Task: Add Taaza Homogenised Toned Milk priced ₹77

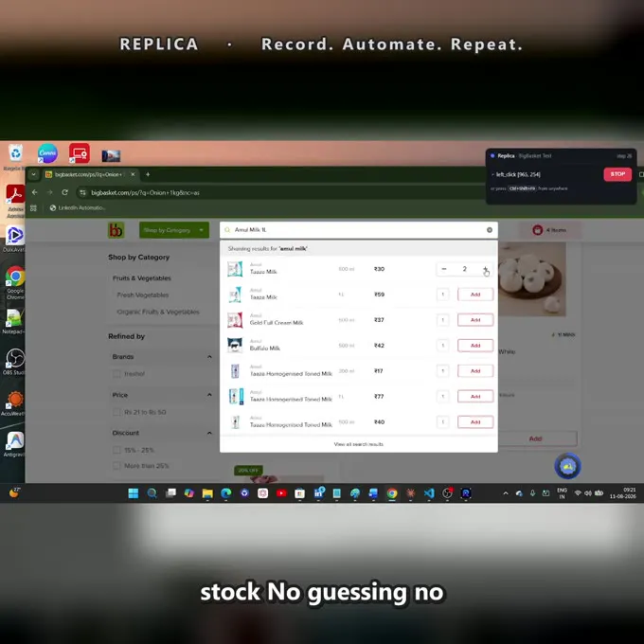Action: (475, 396)
